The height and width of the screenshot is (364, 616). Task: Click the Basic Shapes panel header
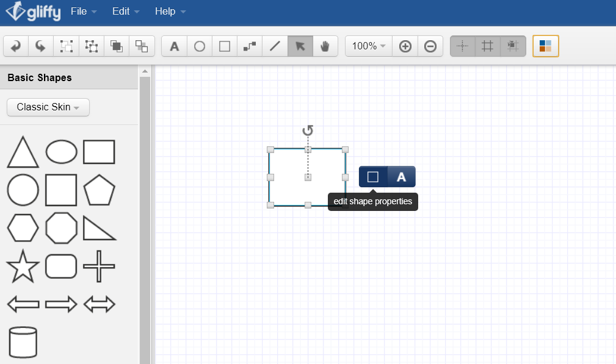click(x=69, y=77)
